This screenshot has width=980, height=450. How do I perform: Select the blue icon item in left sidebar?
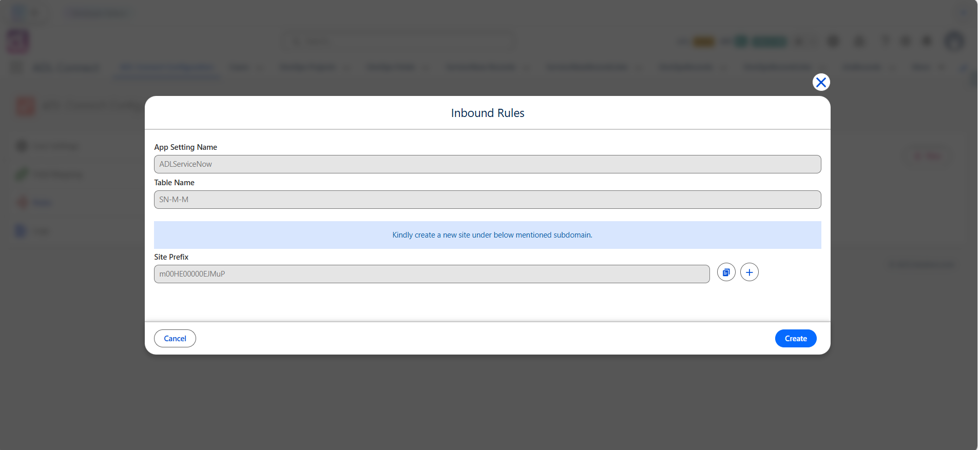(x=21, y=231)
